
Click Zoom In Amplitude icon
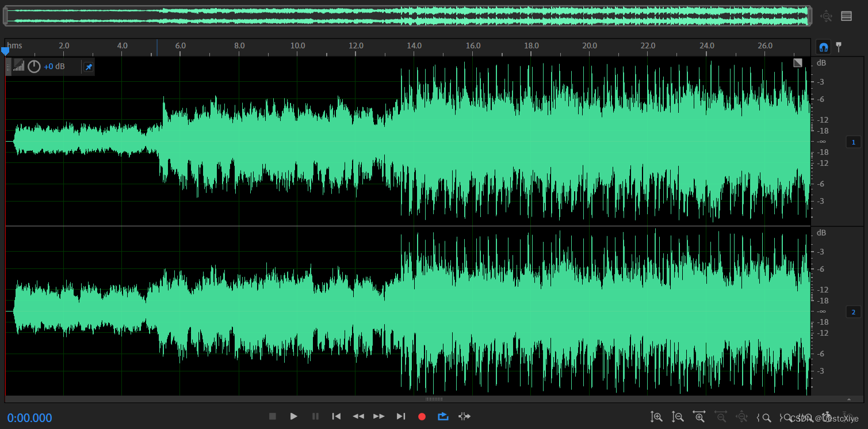click(656, 417)
